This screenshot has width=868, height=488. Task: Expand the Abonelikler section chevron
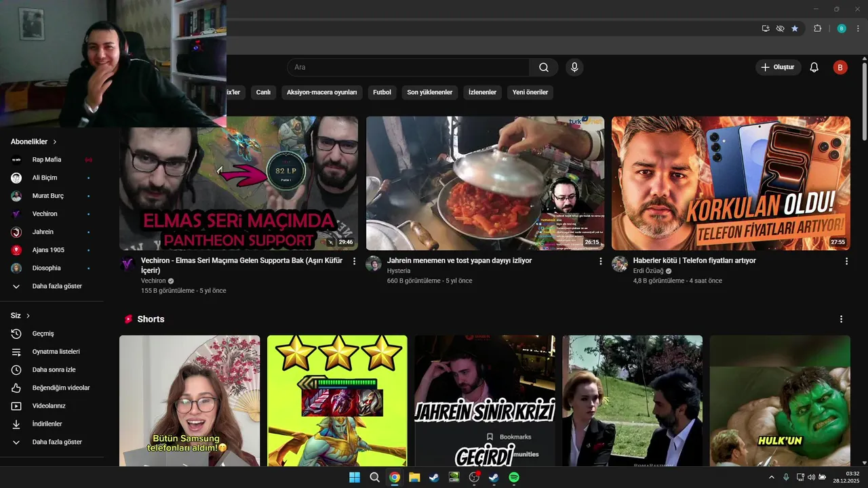[x=55, y=142]
